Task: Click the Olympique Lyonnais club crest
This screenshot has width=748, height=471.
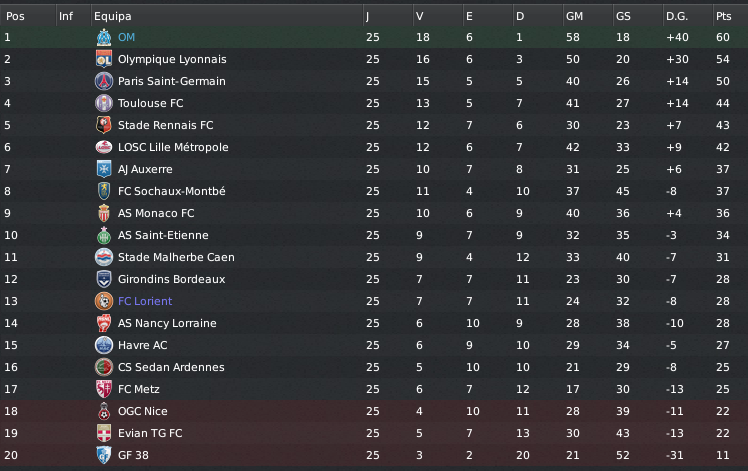Action: pos(102,59)
